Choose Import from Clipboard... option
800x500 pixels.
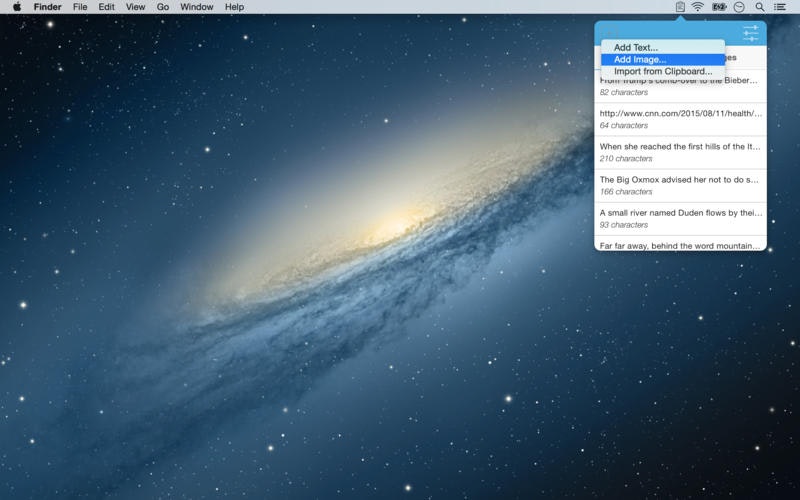tap(663, 71)
